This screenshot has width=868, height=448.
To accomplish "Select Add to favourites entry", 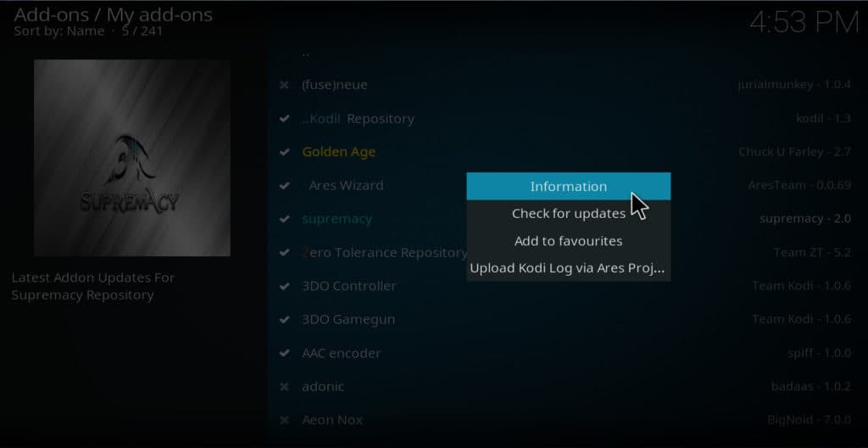I will 569,241.
